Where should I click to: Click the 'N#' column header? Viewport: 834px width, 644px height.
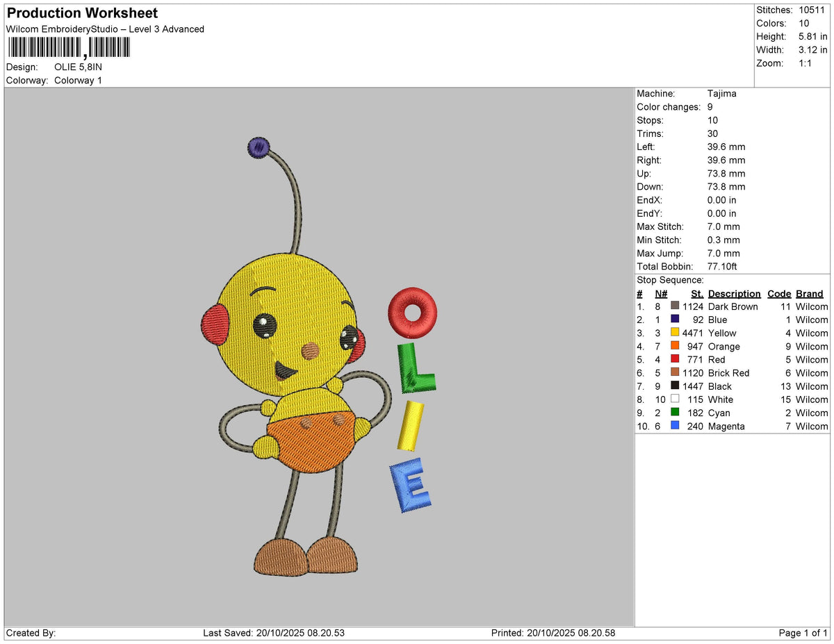(661, 293)
